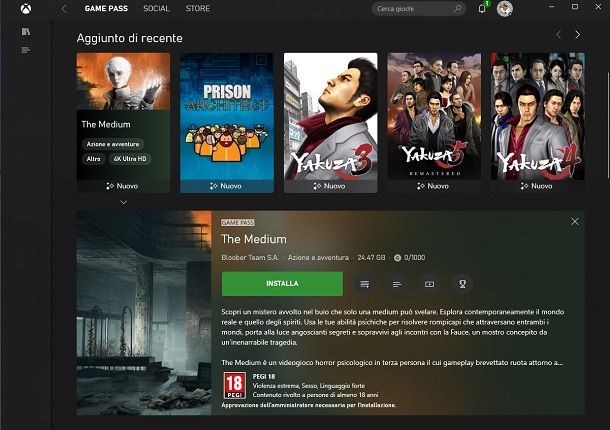Screen dimensions: 610x430
Task: Go back with the back arrow
Action: pos(64,9)
